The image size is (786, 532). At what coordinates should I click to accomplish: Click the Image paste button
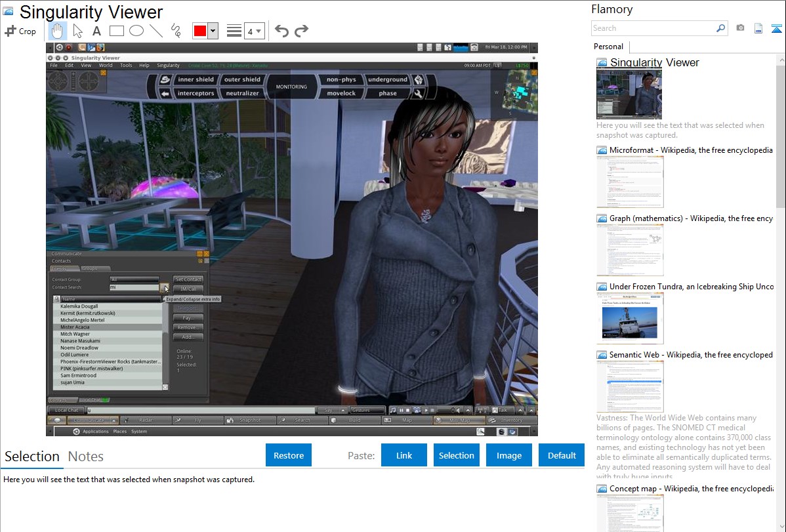(508, 455)
